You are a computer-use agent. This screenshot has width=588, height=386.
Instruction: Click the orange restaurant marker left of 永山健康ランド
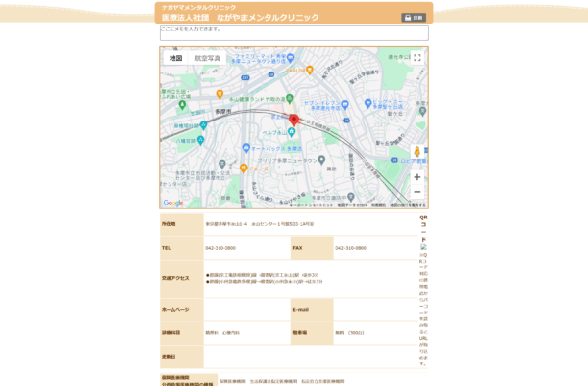[220, 94]
